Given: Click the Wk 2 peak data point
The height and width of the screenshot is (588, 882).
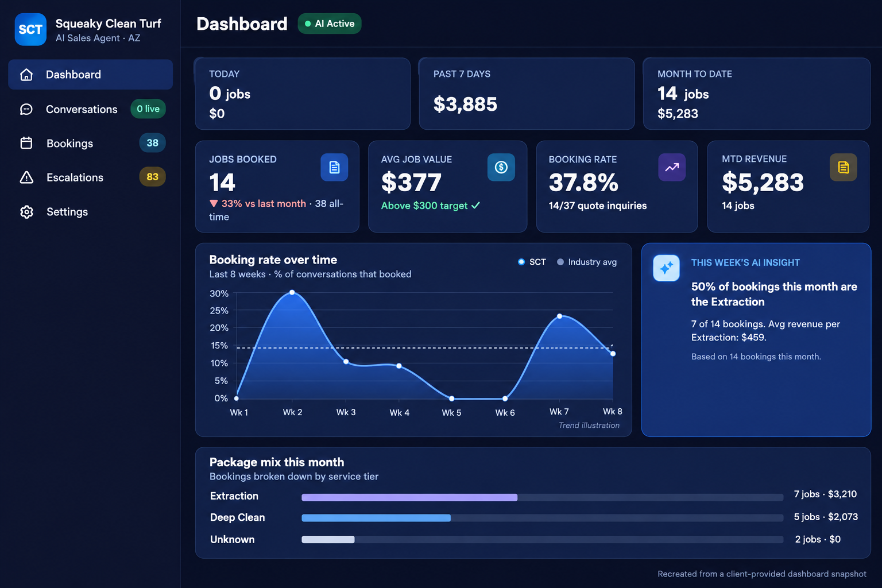Looking at the screenshot, I should pos(292,292).
